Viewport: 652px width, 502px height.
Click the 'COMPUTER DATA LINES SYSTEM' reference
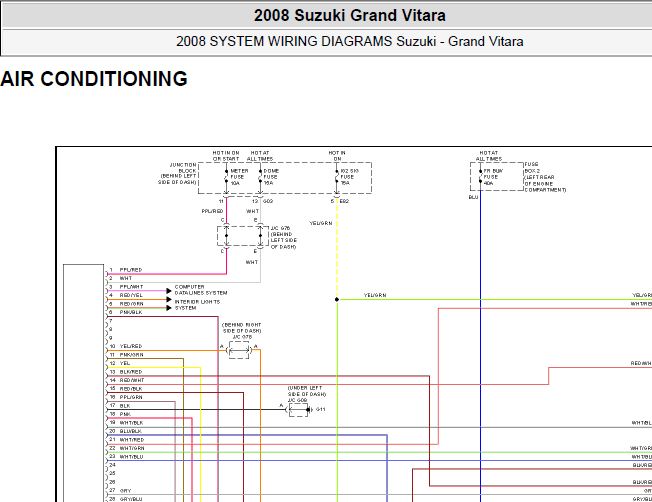tap(201, 290)
